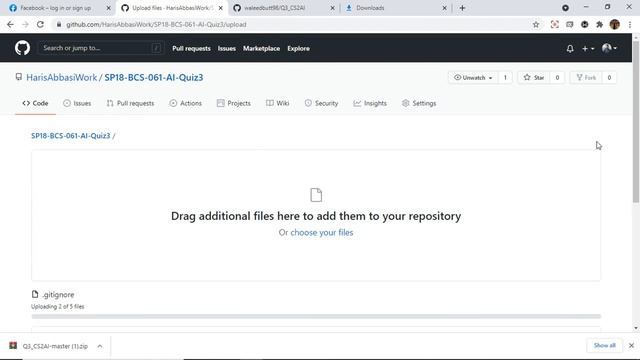Open the HarisAbbasiWork owner link
The width and height of the screenshot is (640, 360).
62,78
